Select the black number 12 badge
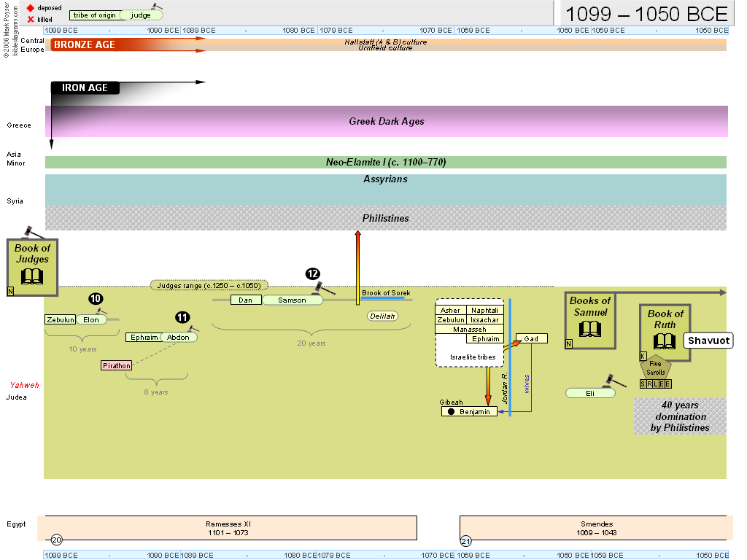The image size is (747, 560). (313, 273)
